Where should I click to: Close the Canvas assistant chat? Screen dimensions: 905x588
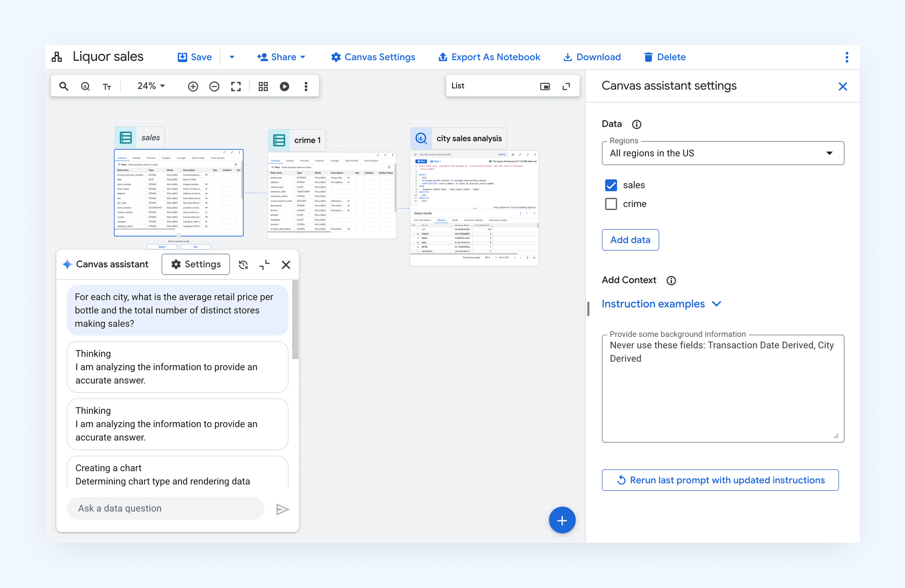(x=286, y=264)
